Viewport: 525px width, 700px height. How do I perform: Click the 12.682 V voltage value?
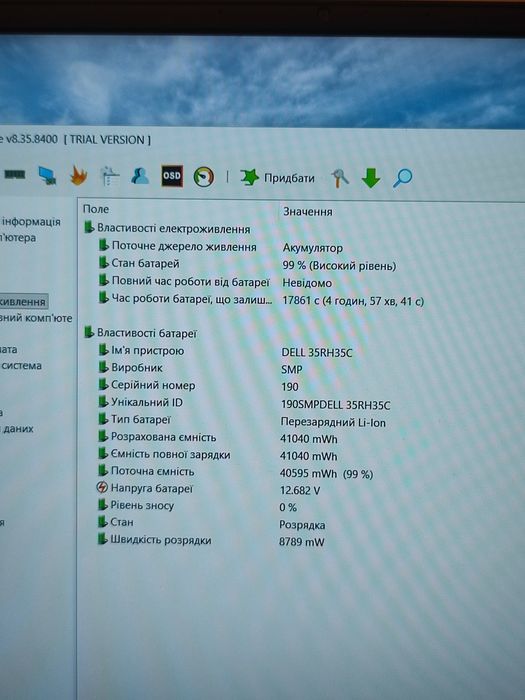pyautogui.click(x=300, y=490)
